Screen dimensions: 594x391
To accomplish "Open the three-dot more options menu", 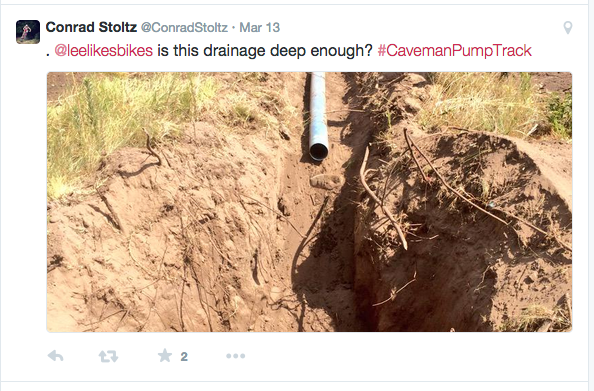I will click(x=236, y=356).
